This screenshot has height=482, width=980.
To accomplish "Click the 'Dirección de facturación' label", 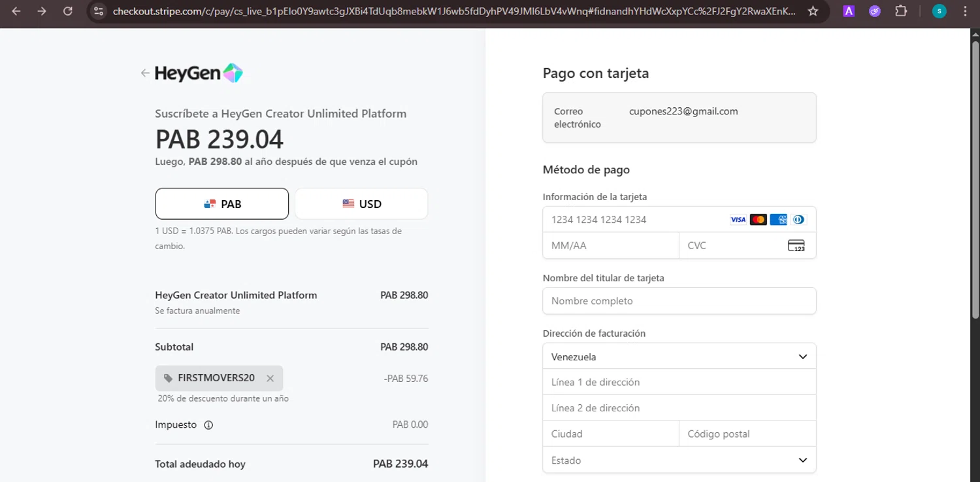I will point(594,334).
